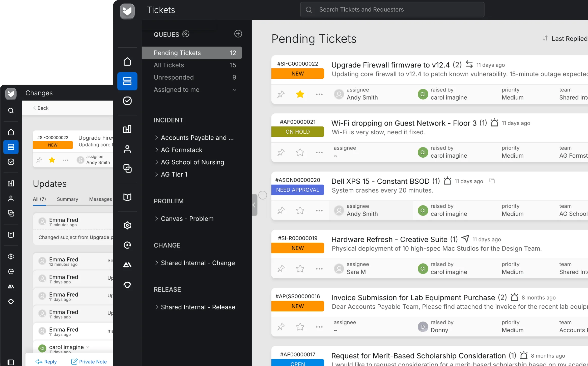Viewport: 588px width, 366px height.
Task: Select the Pending Tickets queue
Action: point(192,53)
